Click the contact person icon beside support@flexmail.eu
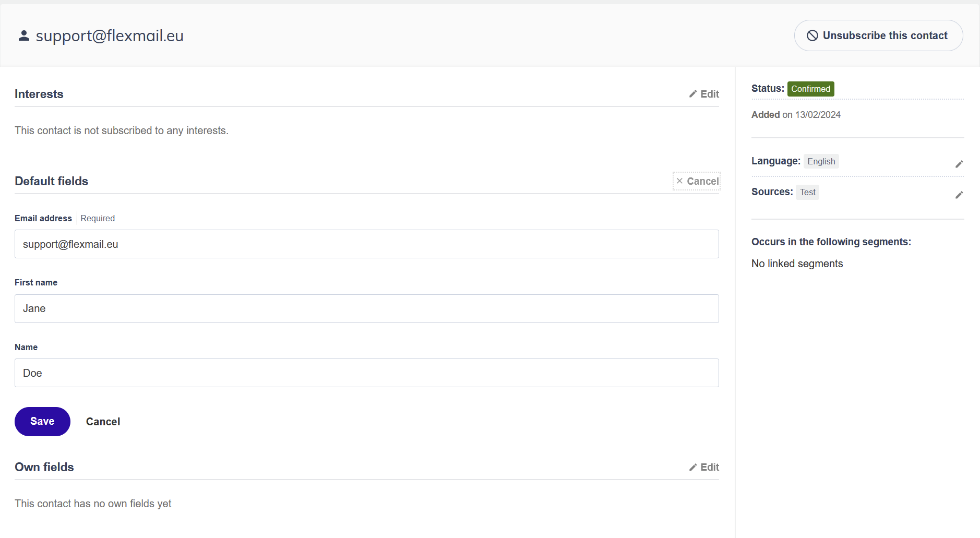 (23, 35)
